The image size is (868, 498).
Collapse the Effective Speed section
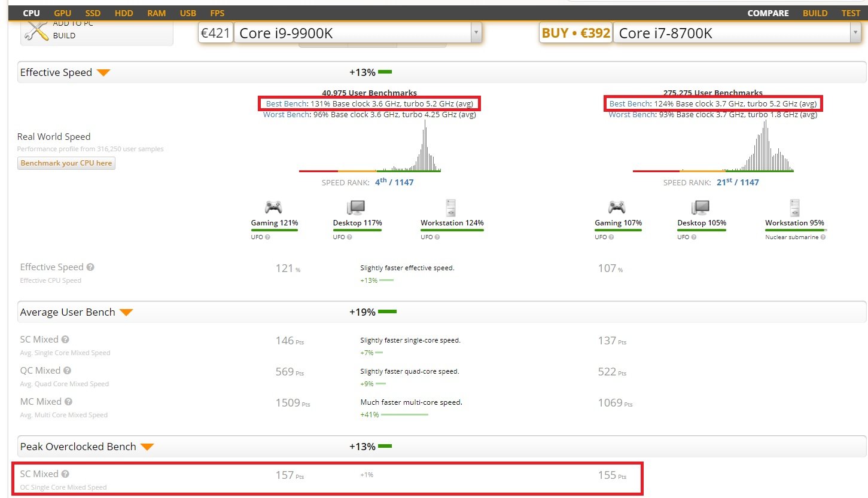point(103,73)
